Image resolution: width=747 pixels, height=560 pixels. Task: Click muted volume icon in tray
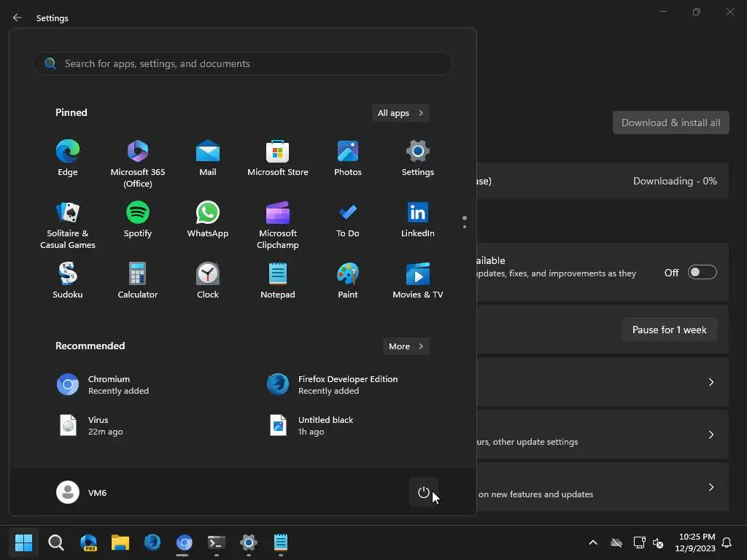click(x=658, y=542)
